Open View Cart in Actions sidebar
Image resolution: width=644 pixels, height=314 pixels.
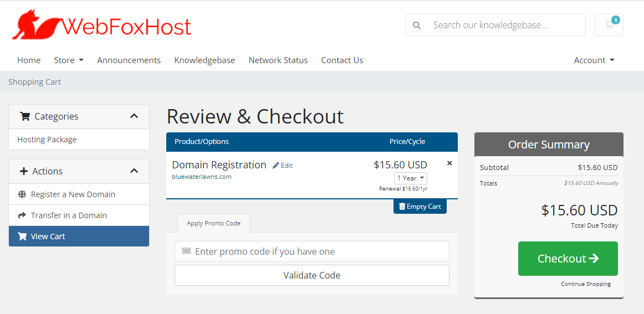pyautogui.click(x=48, y=236)
